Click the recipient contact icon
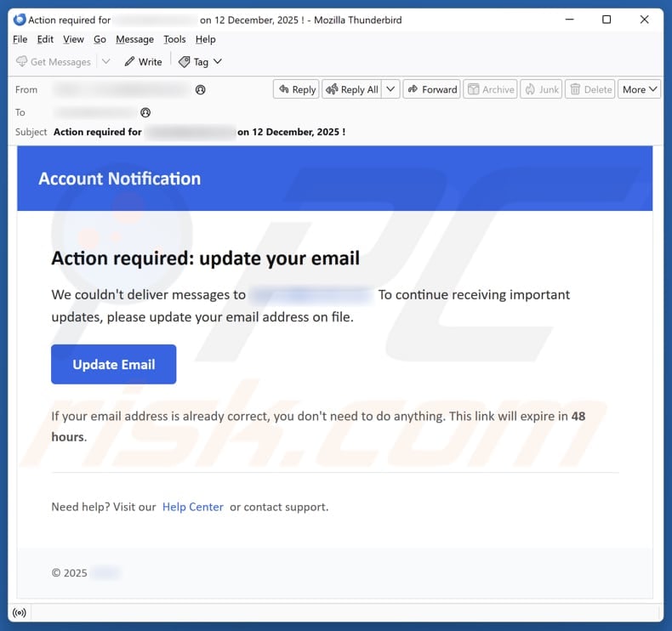Screen dimensions: 672x631 pos(145,112)
